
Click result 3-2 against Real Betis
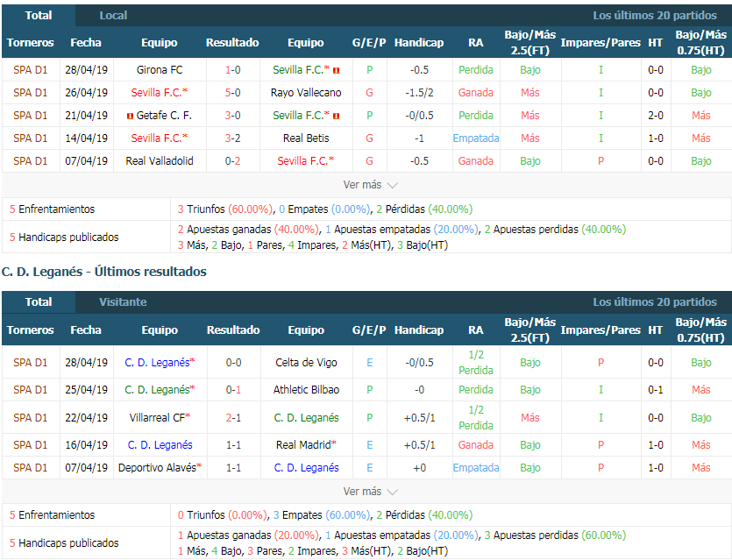[232, 138]
